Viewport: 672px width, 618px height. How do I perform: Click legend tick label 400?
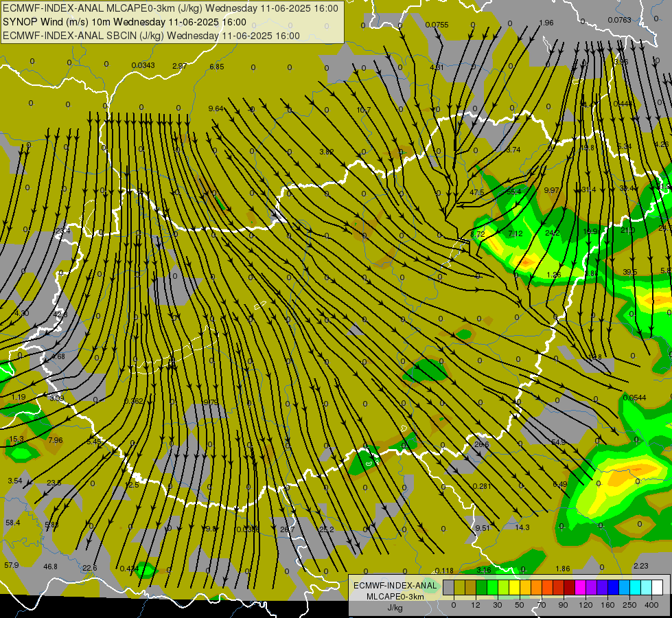651,605
